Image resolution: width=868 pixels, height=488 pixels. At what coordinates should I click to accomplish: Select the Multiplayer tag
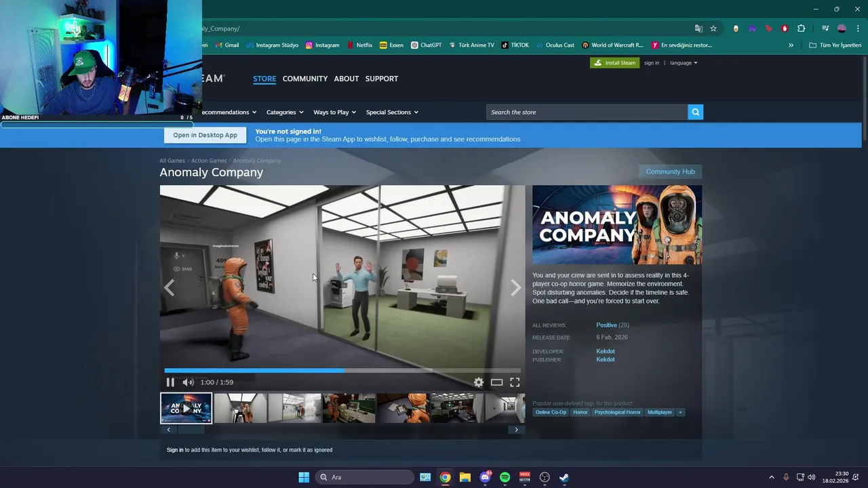coord(660,412)
